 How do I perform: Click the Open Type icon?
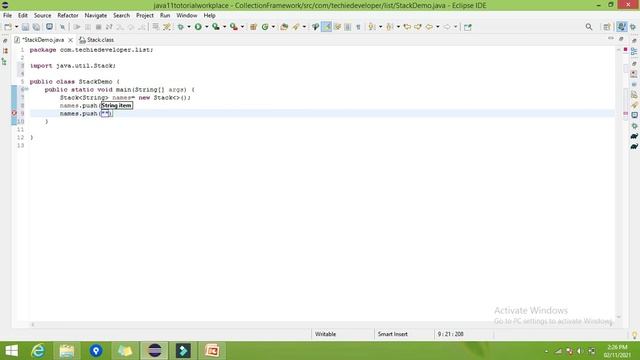[284, 27]
